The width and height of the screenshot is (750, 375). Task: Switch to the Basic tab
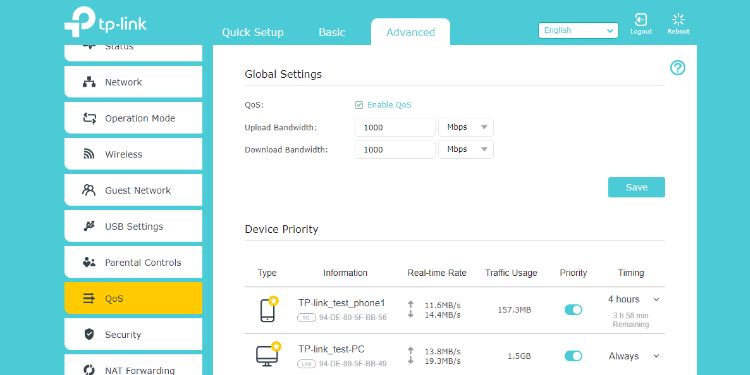[332, 33]
